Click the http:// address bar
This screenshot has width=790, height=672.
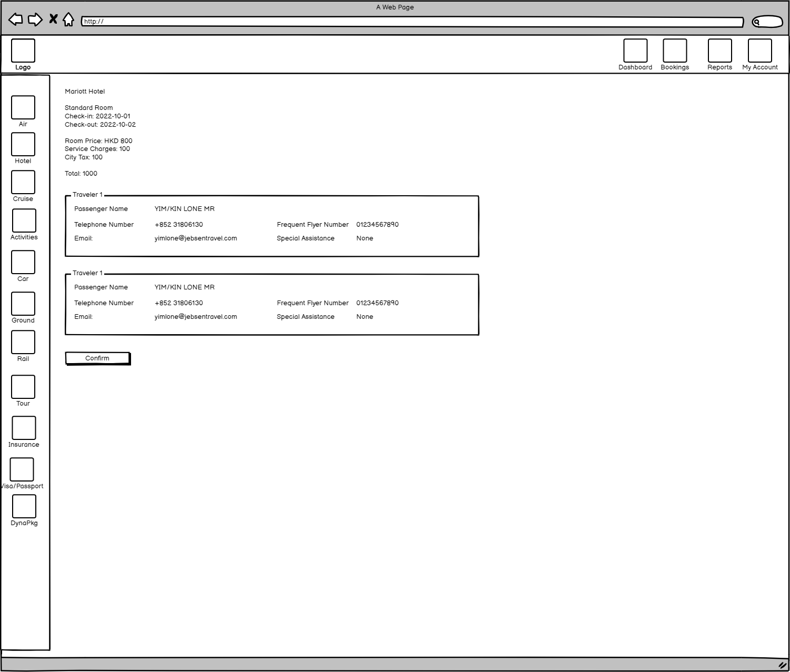click(412, 22)
